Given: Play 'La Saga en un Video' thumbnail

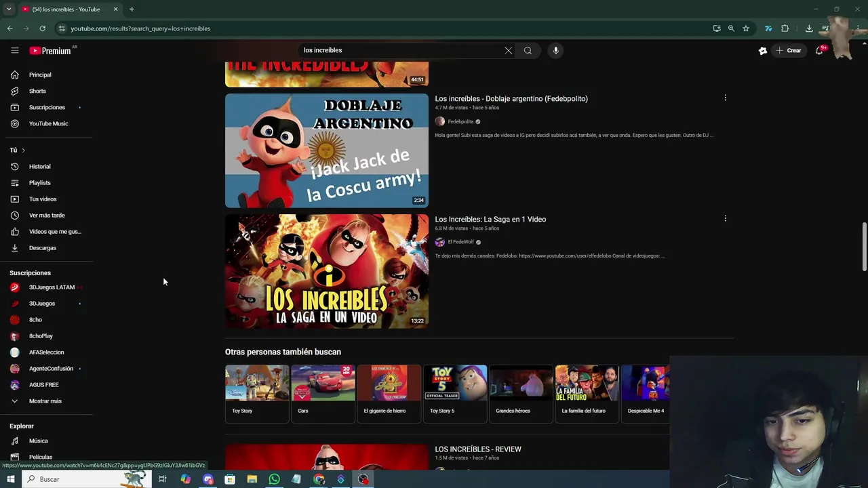Looking at the screenshot, I should pos(327,271).
